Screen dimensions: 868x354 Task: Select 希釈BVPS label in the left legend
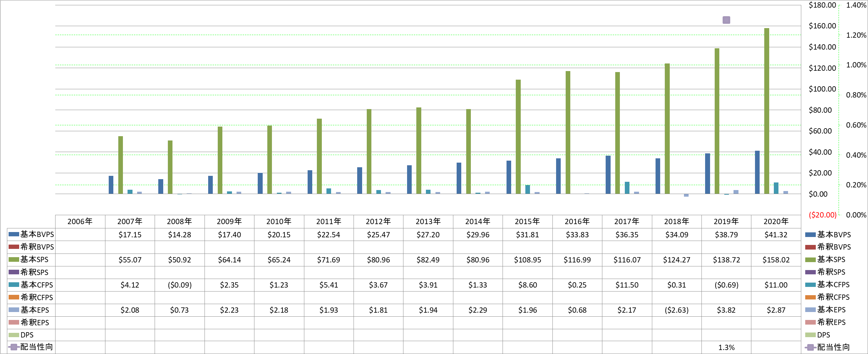point(37,247)
